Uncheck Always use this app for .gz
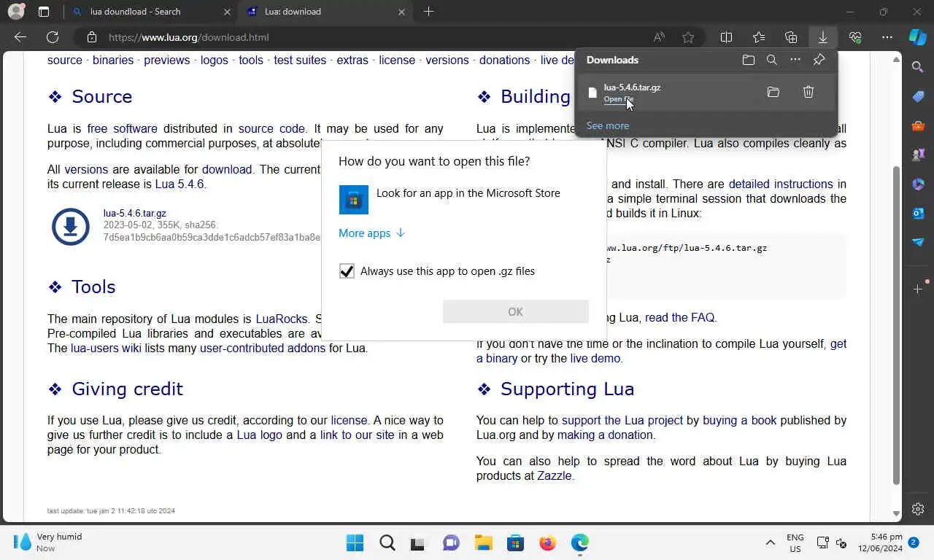The height and width of the screenshot is (560, 934). pos(347,271)
